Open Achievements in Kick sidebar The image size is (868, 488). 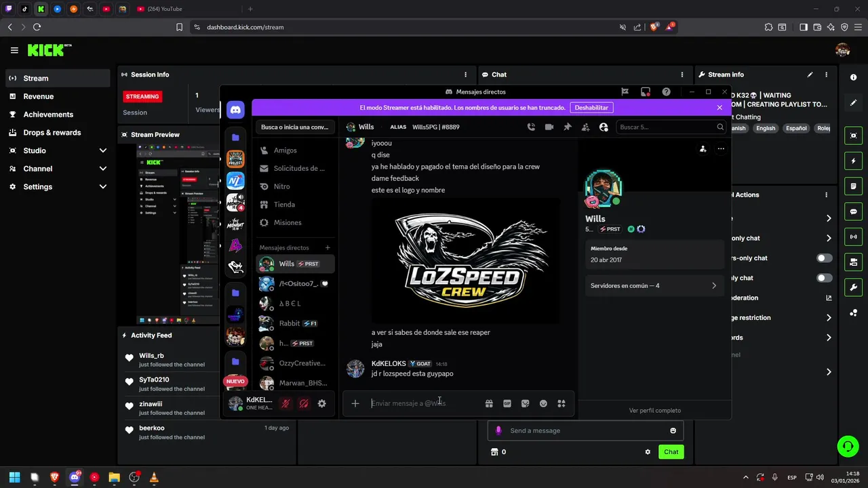click(57, 115)
